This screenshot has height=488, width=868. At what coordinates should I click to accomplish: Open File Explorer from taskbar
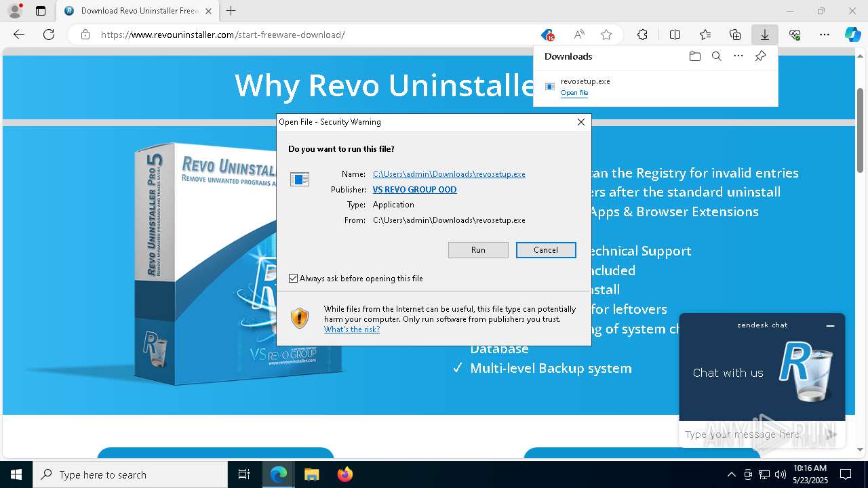(311, 474)
